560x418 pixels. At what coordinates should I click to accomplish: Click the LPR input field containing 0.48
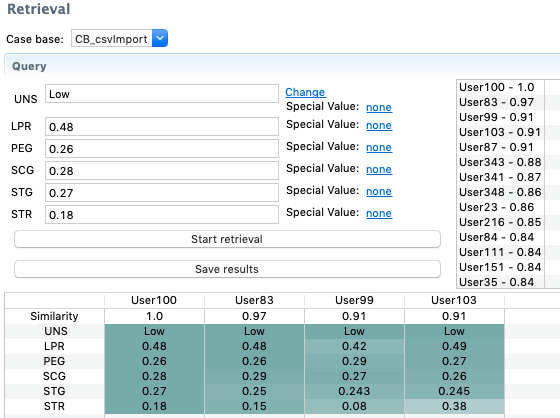click(x=162, y=126)
